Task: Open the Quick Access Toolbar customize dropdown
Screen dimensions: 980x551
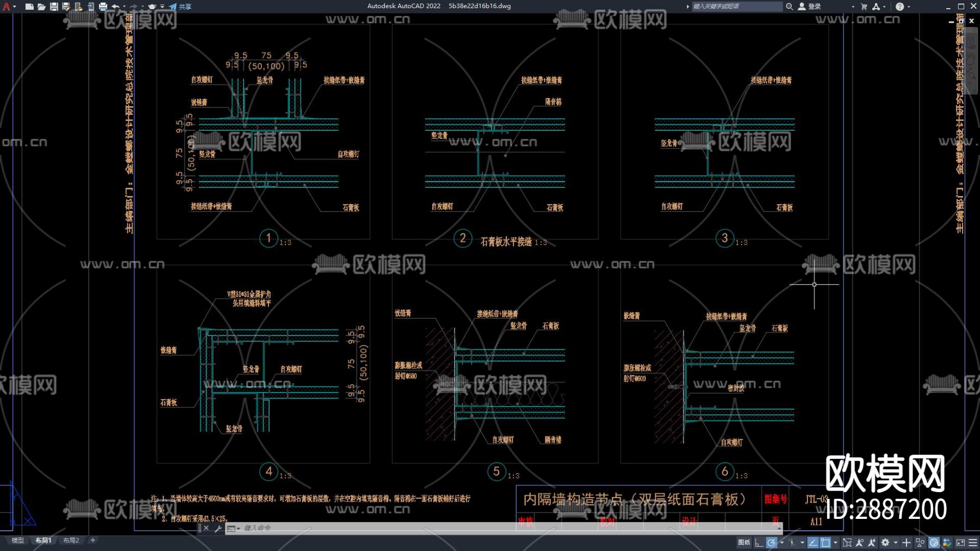Action: [x=162, y=7]
